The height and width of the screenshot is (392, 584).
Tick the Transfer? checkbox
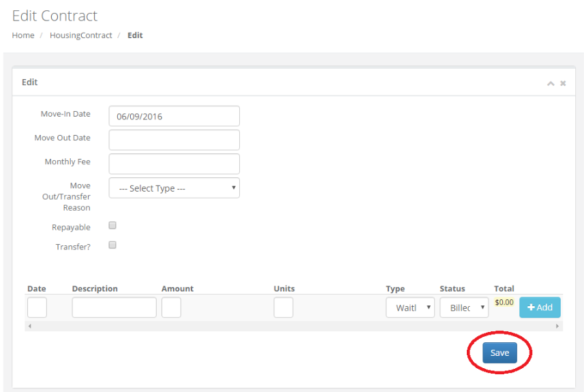tap(112, 245)
